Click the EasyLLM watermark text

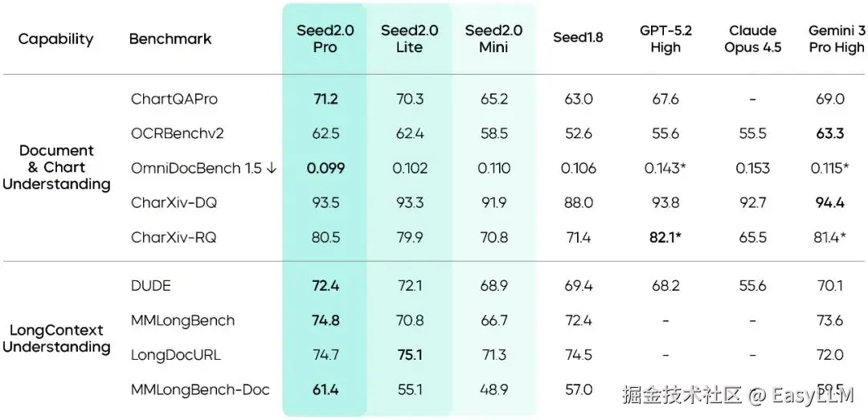pos(815,394)
